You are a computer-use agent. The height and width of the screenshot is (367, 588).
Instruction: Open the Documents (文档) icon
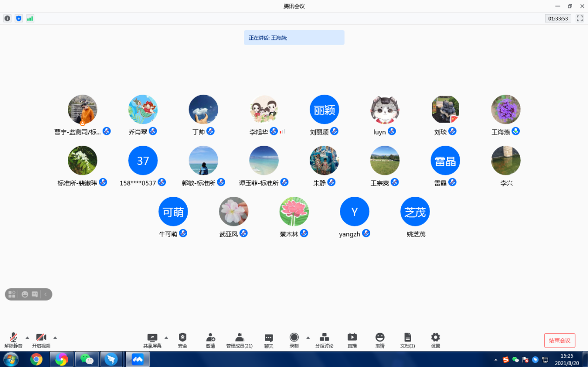pos(407,338)
